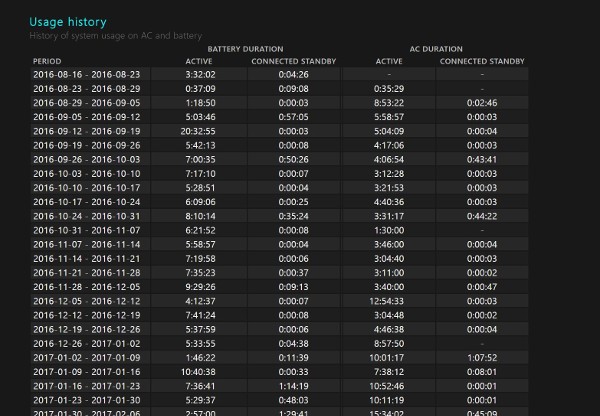
Task: Select the PERIOD column header
Action: pyautogui.click(x=48, y=61)
